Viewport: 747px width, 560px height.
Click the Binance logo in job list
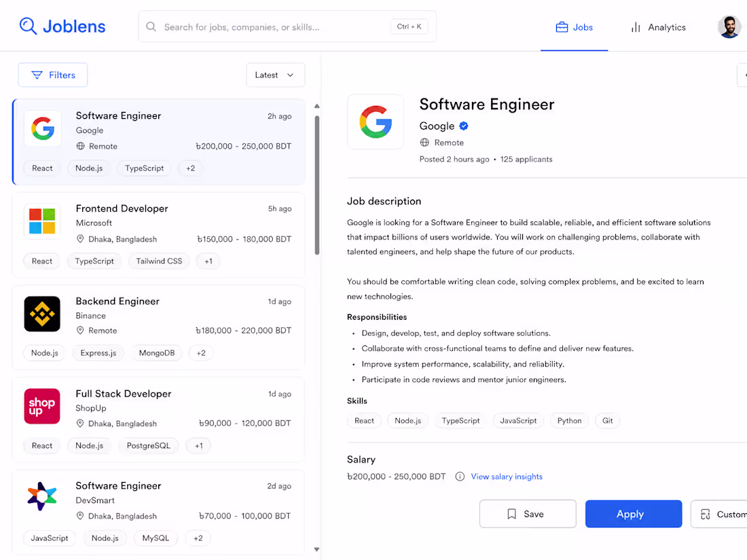42,314
